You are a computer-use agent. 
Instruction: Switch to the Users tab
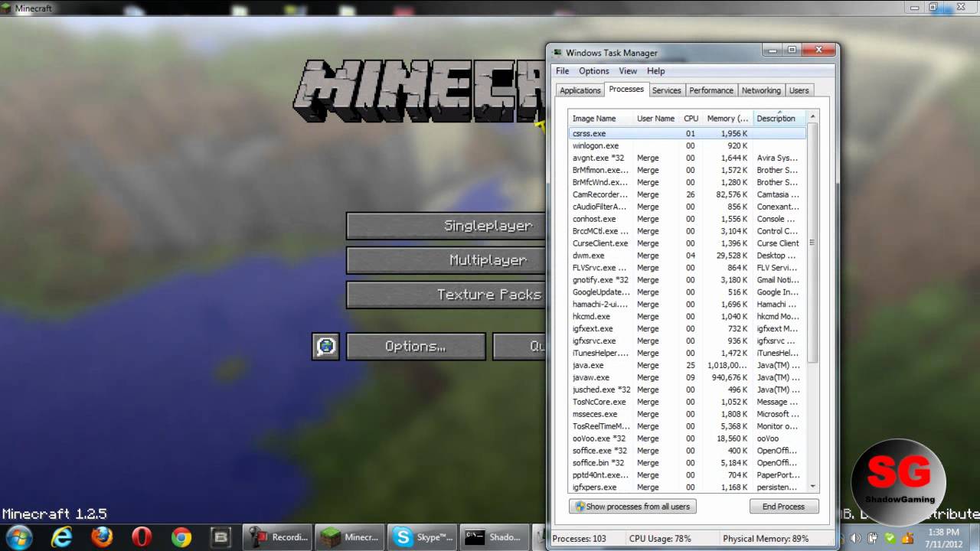[799, 90]
